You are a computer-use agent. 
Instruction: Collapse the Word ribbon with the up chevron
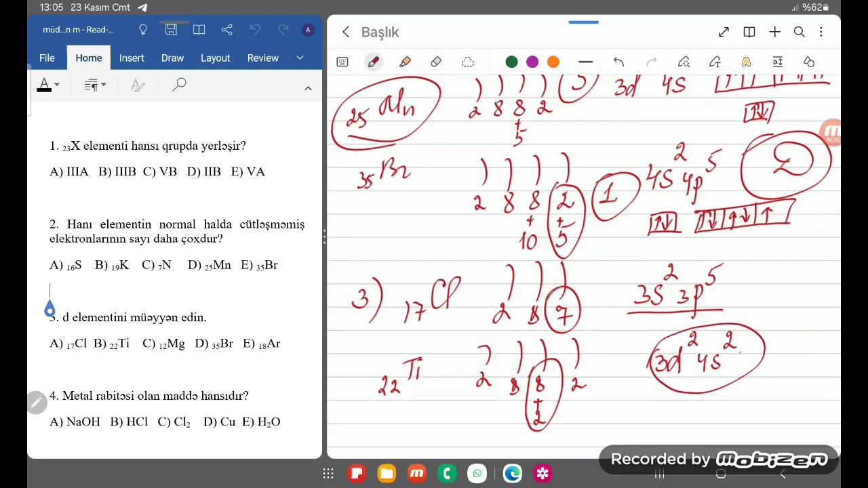point(308,88)
